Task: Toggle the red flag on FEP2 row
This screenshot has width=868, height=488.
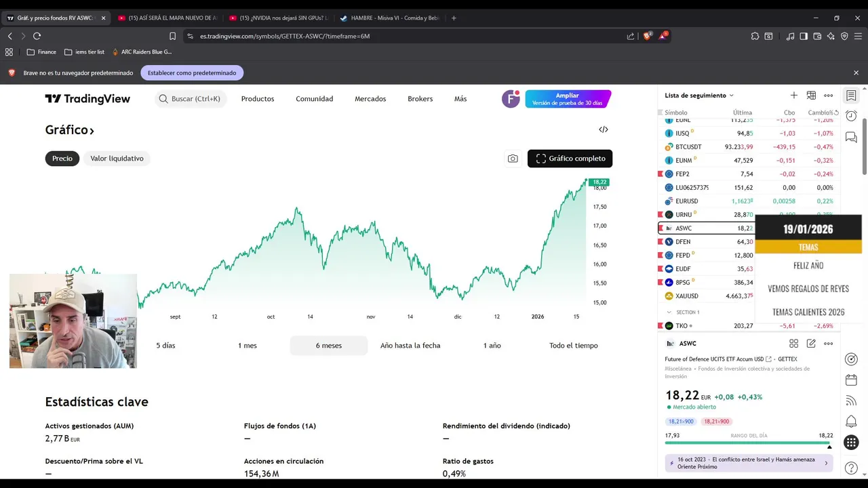Action: pyautogui.click(x=660, y=174)
